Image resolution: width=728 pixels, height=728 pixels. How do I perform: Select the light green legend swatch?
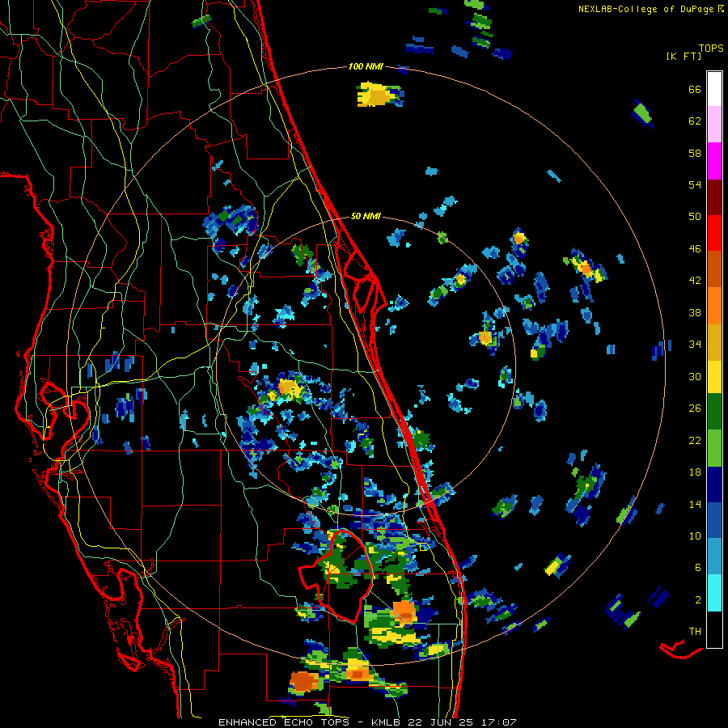click(714, 448)
